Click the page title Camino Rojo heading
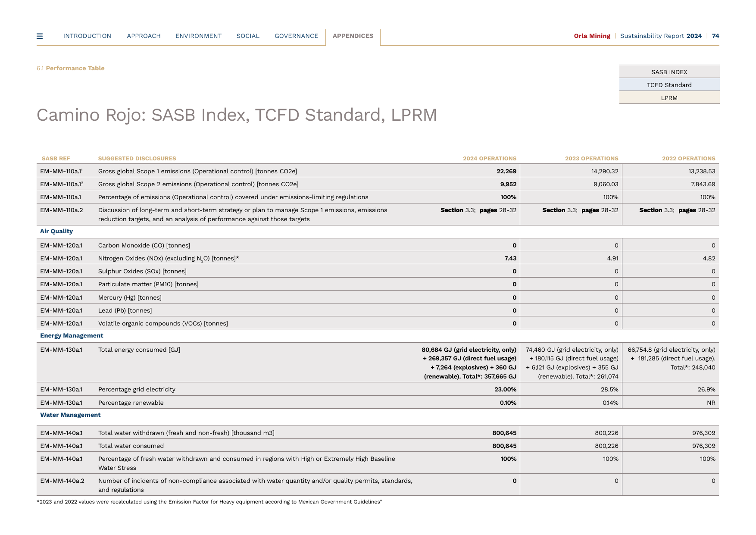Viewport: 756px width, 535px height. [237, 115]
